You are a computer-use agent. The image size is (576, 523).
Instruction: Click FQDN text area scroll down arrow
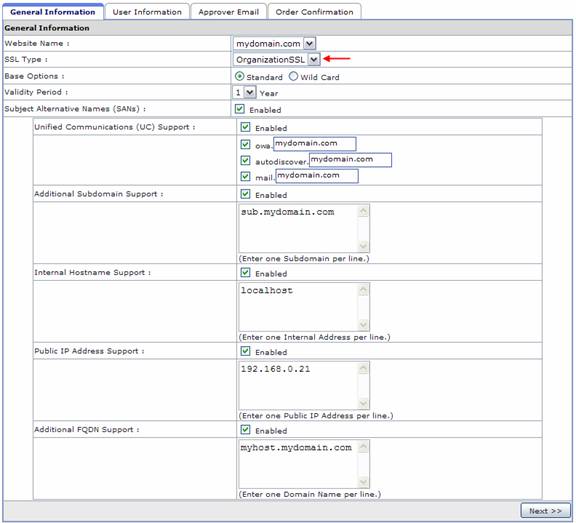(363, 481)
